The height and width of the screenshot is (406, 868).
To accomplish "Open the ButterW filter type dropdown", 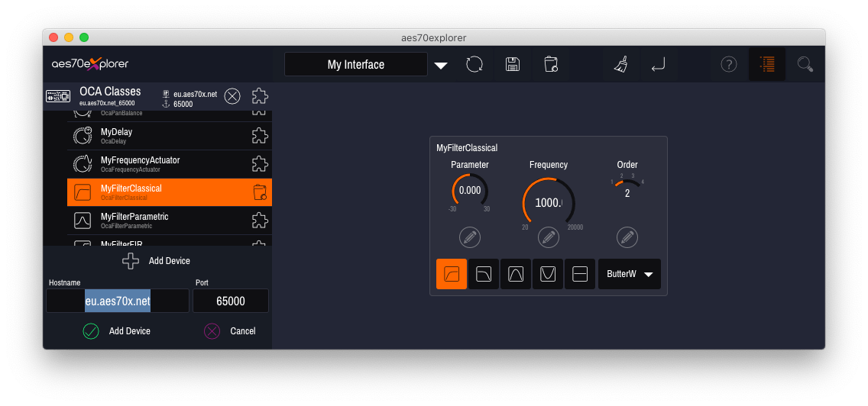I will click(629, 274).
